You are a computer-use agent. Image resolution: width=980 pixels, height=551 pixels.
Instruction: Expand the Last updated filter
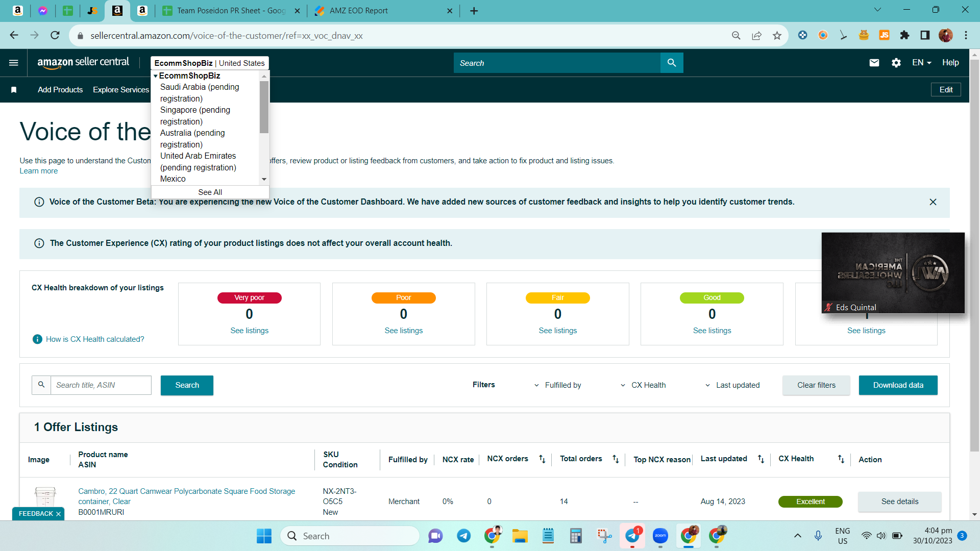(732, 385)
